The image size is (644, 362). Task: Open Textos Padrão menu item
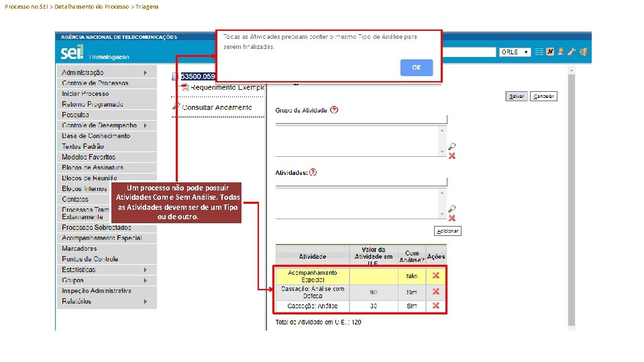[107, 147]
